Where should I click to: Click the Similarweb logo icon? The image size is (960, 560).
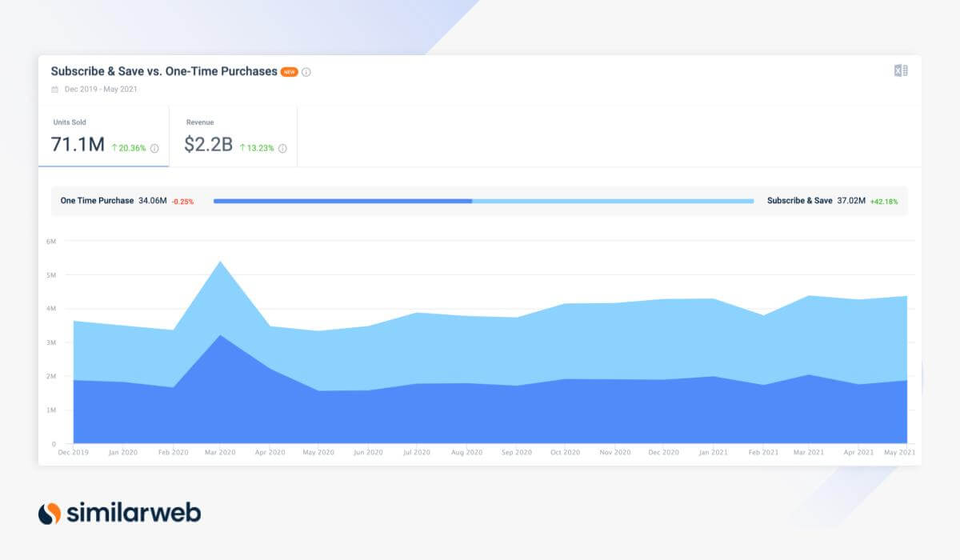tap(50, 514)
